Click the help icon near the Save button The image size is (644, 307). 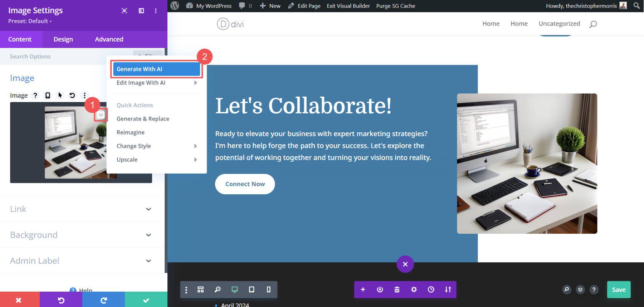tap(594, 289)
